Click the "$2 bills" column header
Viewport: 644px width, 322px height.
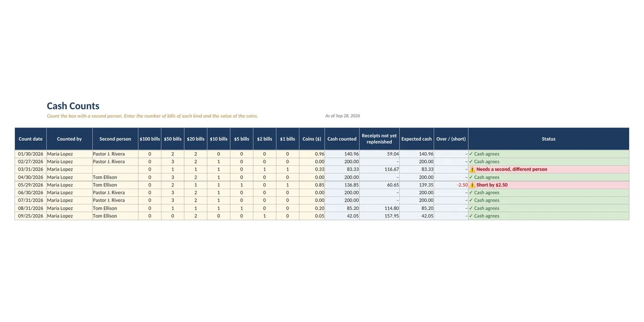coord(265,139)
